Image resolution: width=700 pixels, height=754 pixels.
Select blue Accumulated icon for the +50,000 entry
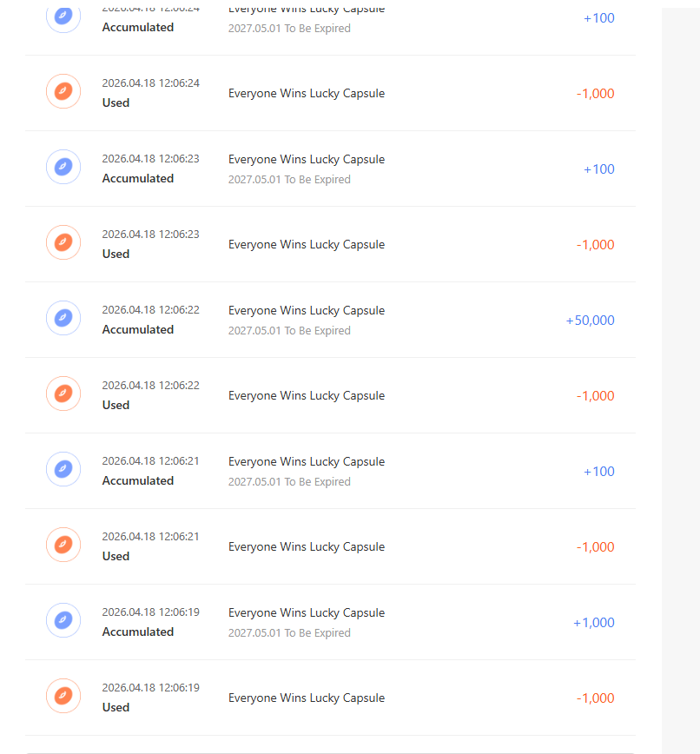(x=63, y=318)
